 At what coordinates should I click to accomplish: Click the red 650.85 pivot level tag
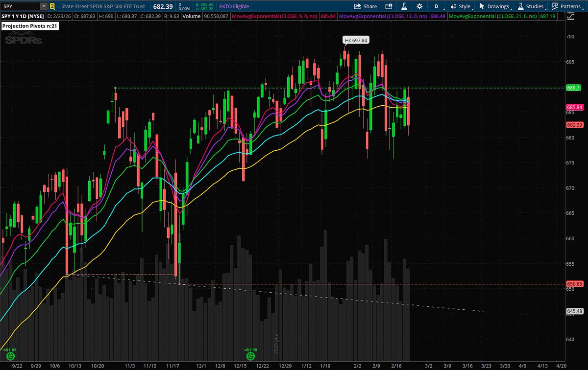[574, 283]
